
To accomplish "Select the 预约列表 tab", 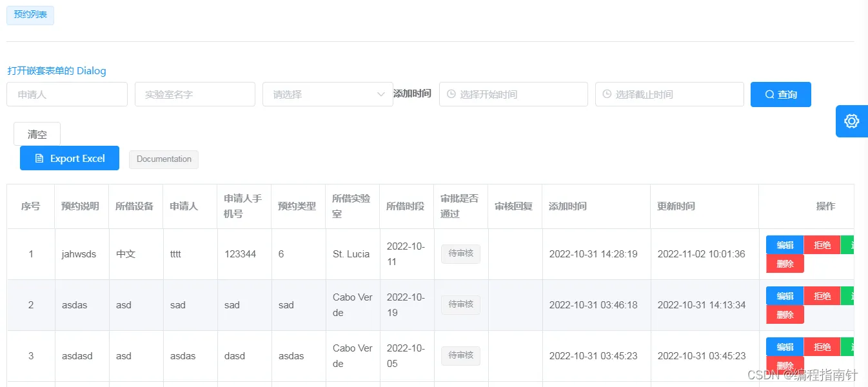I will 30,15.
